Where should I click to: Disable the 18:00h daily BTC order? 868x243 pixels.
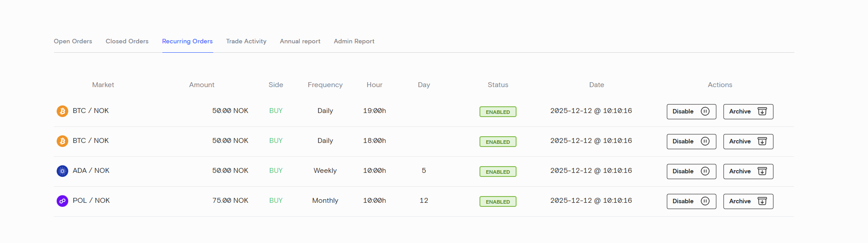[x=691, y=142]
